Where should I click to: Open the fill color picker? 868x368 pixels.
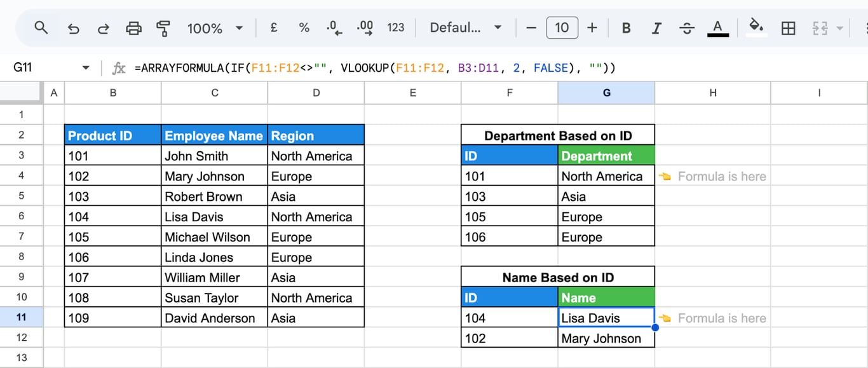[756, 28]
